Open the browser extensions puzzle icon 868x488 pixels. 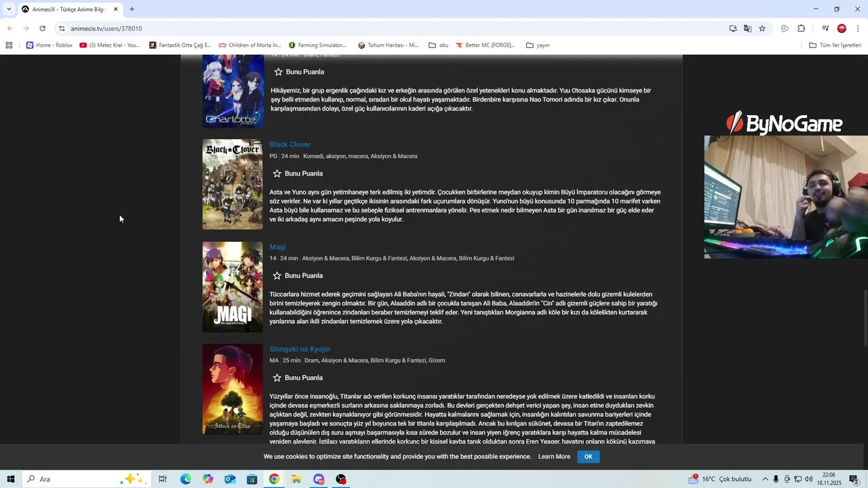click(802, 28)
